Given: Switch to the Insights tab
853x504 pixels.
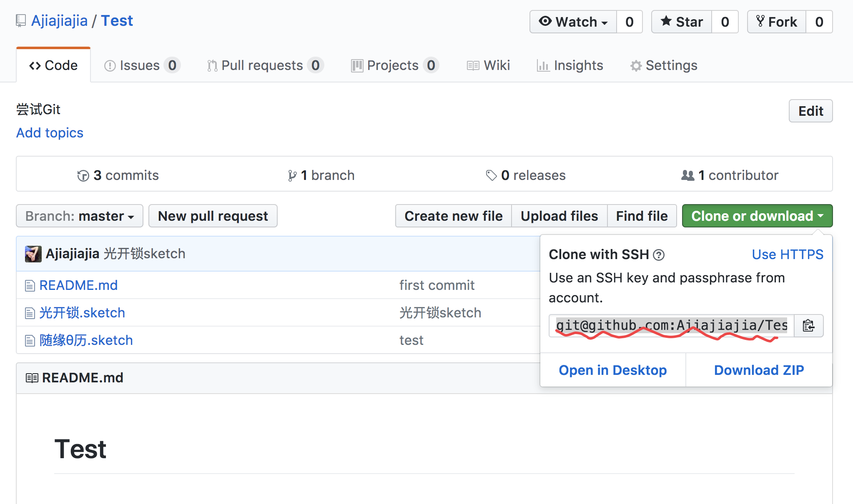Looking at the screenshot, I should (x=570, y=65).
